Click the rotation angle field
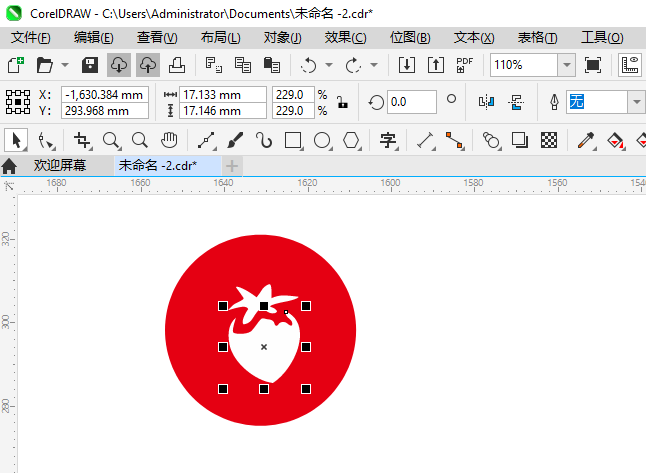This screenshot has height=473, width=646. [x=412, y=102]
